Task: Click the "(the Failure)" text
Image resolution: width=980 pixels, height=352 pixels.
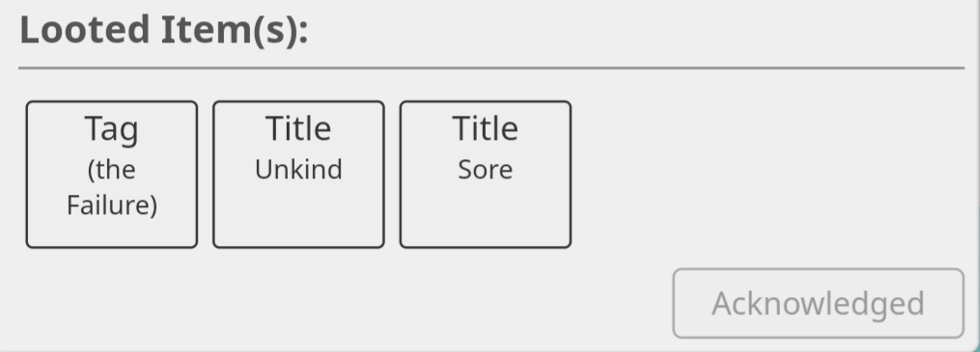Action: point(112,187)
